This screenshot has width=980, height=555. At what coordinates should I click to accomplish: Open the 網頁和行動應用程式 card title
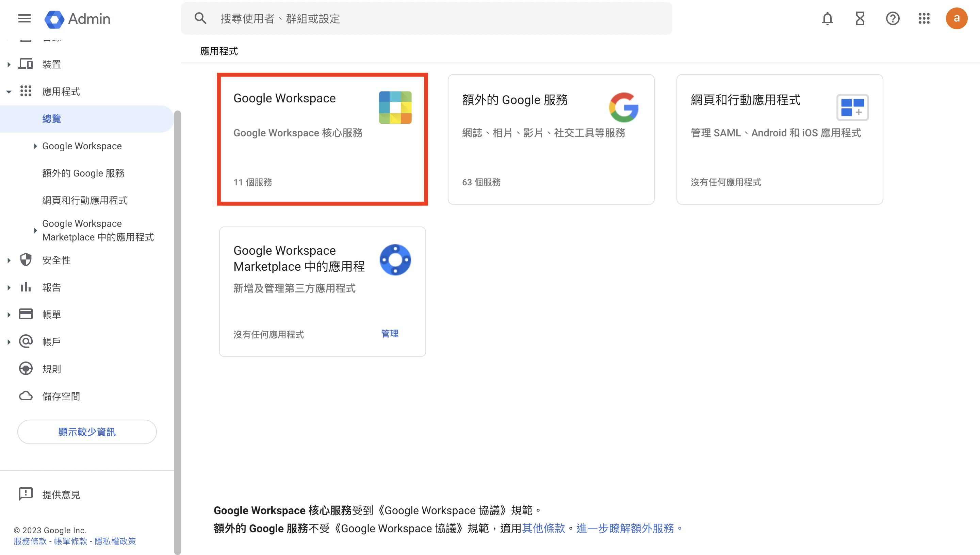tap(746, 100)
